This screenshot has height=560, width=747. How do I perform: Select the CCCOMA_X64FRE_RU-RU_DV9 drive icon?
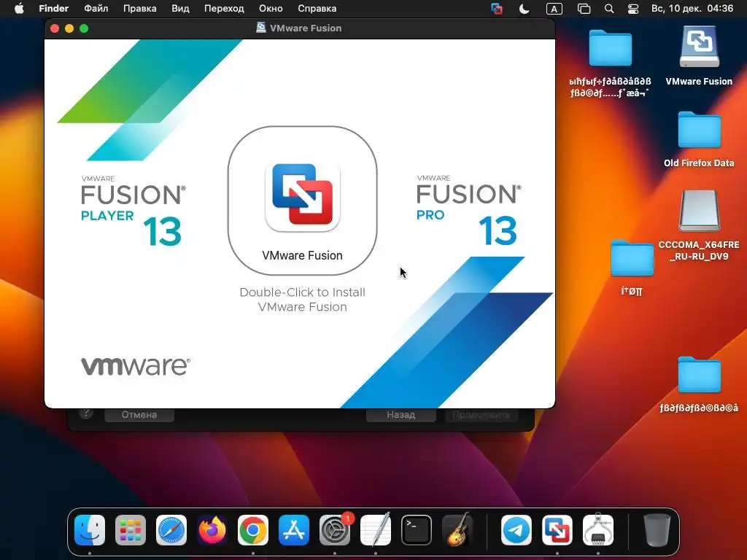(699, 211)
